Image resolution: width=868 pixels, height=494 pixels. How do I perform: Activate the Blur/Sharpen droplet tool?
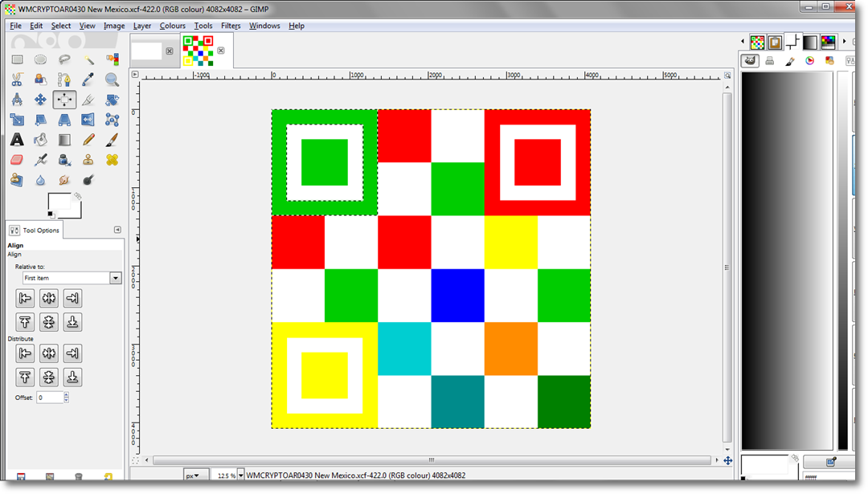point(40,180)
